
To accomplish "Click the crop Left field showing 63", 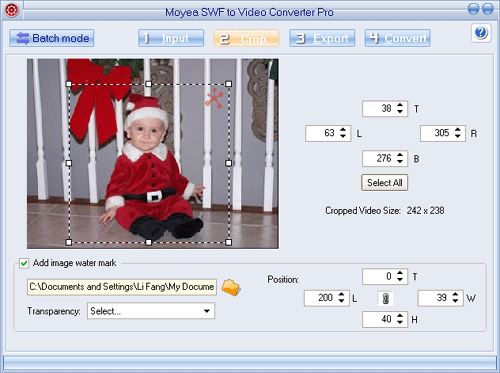I will coord(328,133).
